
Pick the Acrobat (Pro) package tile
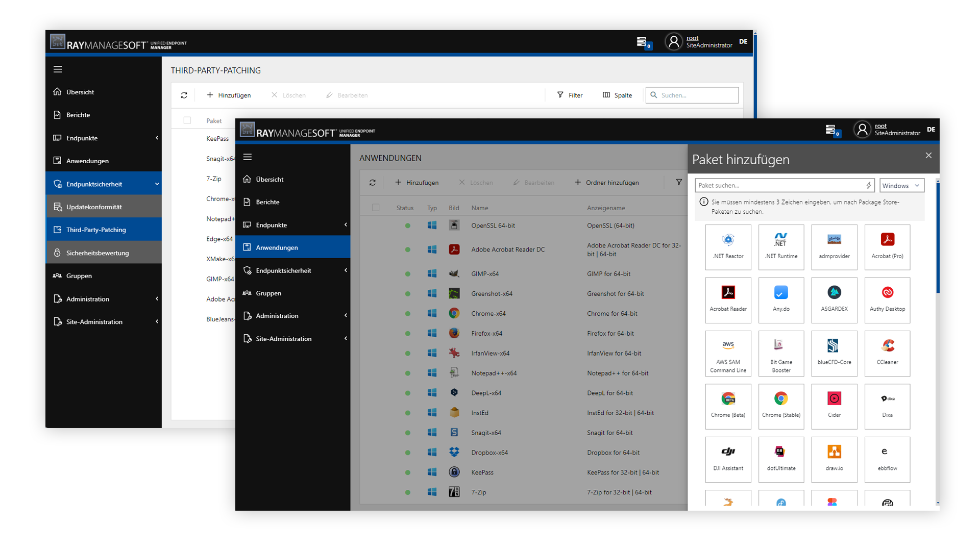coord(887,247)
